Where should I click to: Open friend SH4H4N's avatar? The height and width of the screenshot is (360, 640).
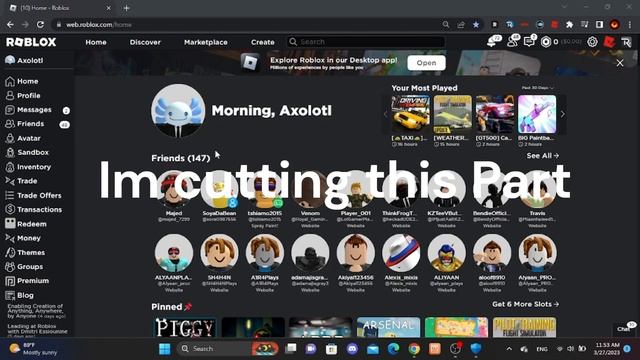pyautogui.click(x=219, y=253)
